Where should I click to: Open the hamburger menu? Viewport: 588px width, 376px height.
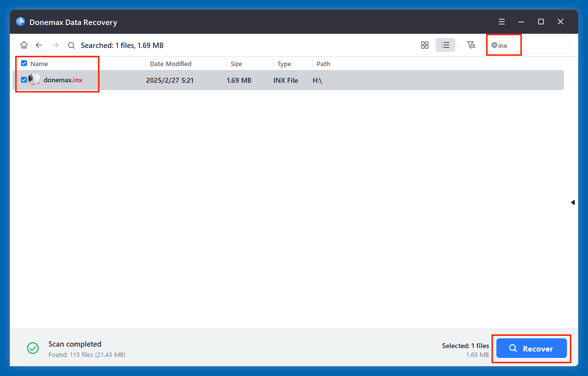pos(501,22)
